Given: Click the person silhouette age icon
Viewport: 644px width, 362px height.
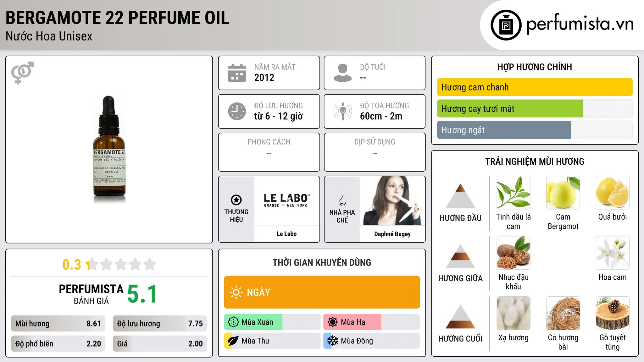Looking at the screenshot, I should (343, 73).
